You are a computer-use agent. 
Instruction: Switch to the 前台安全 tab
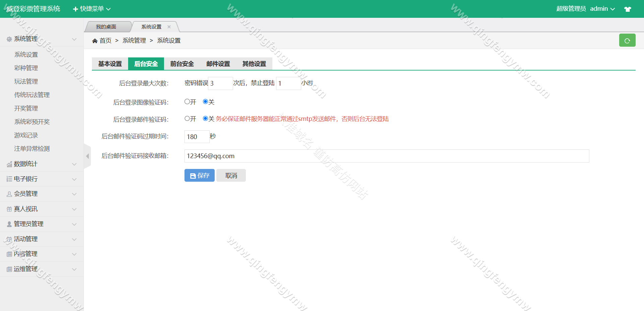tap(182, 64)
